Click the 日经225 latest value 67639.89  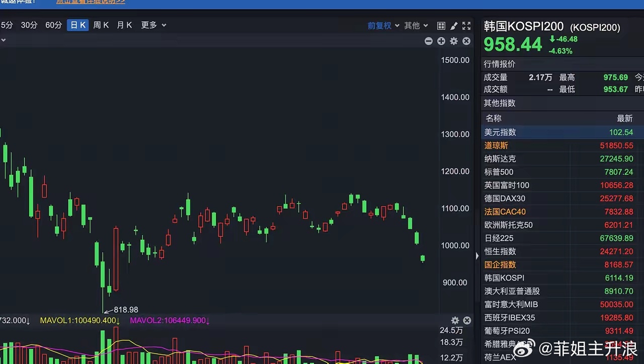(616, 238)
